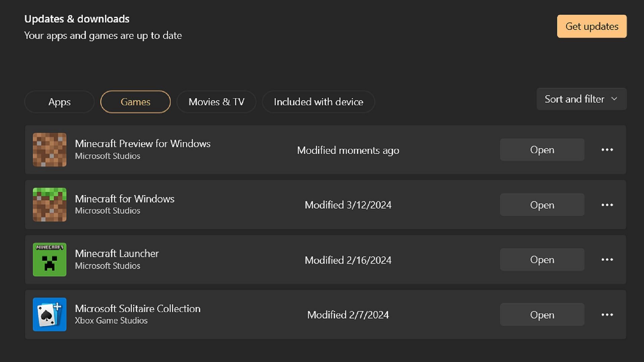
Task: Click 'Your apps and games are up to date'
Action: click(x=103, y=36)
